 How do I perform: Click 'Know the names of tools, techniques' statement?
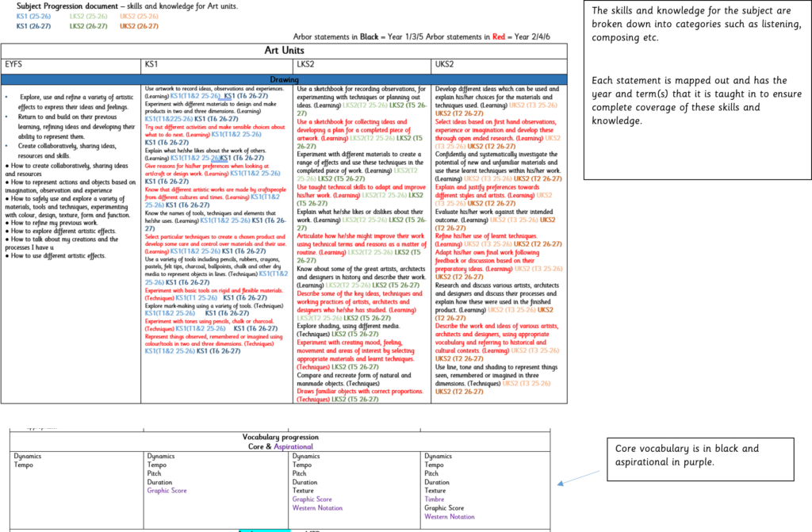pos(216,220)
